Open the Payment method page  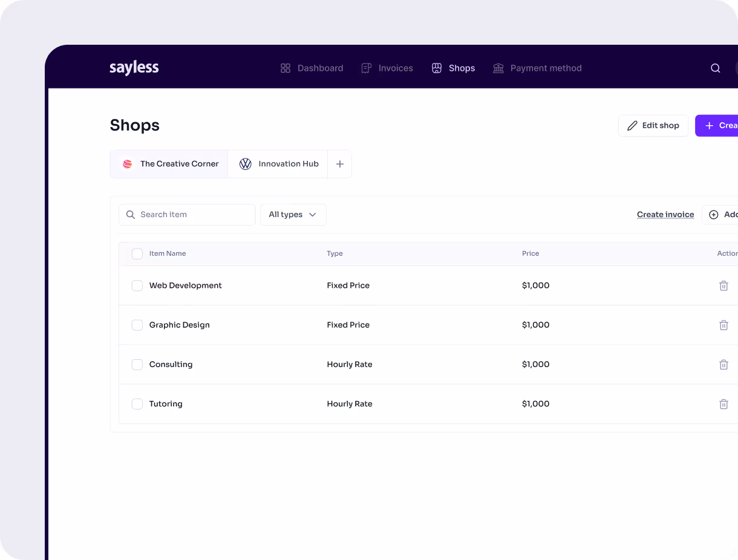point(537,68)
